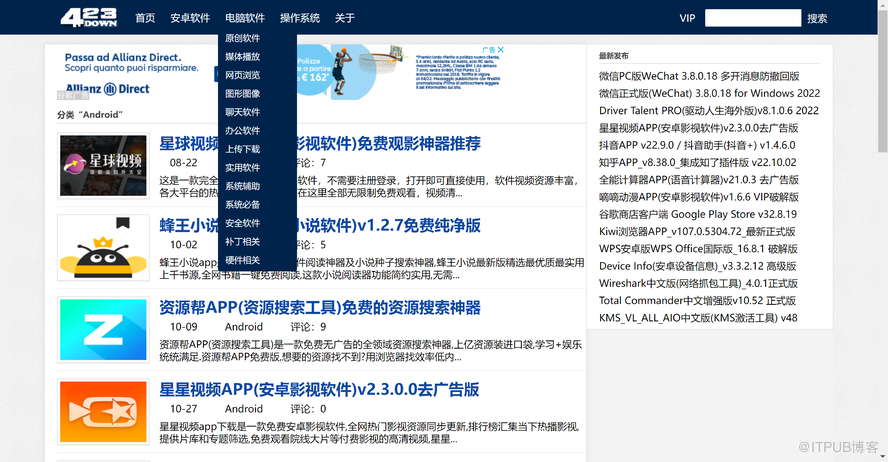The height and width of the screenshot is (462, 888).
Task: Select 图形图像 from the dropdown menu
Action: tap(242, 93)
